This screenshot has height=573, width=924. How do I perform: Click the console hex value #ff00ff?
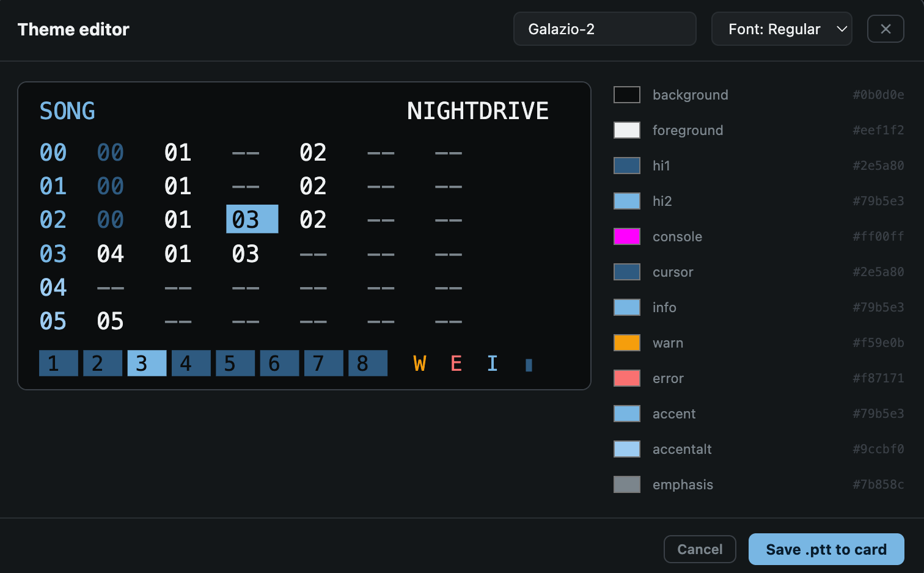pyautogui.click(x=878, y=236)
